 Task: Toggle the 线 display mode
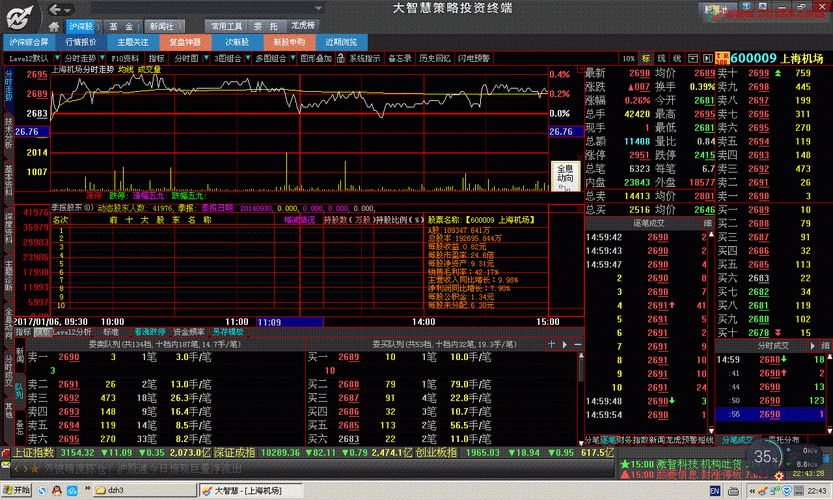pyautogui.click(x=677, y=58)
